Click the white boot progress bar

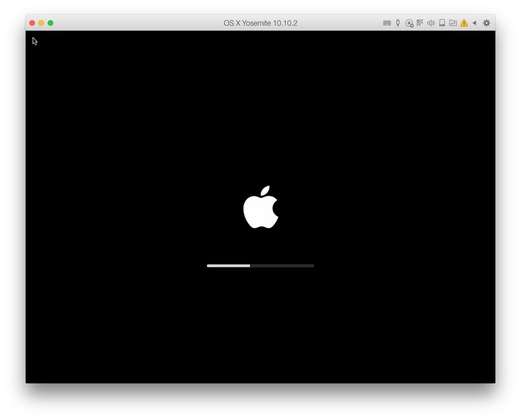coord(260,266)
